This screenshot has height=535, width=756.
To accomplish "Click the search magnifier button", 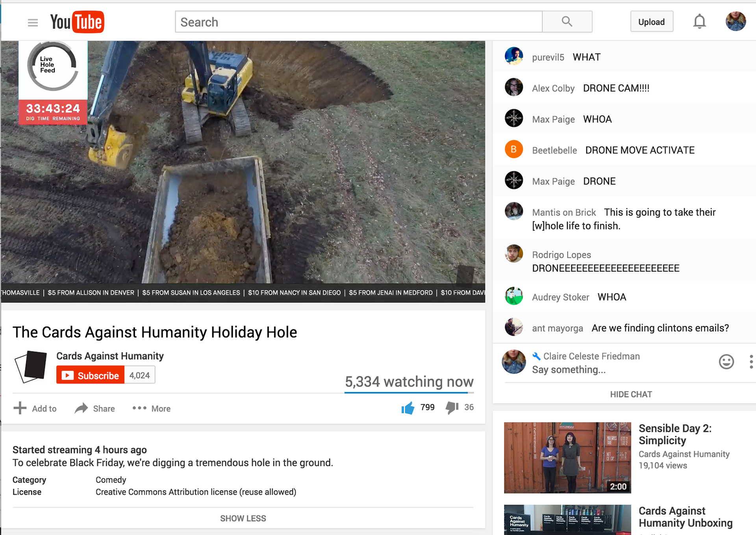I will coord(567,22).
